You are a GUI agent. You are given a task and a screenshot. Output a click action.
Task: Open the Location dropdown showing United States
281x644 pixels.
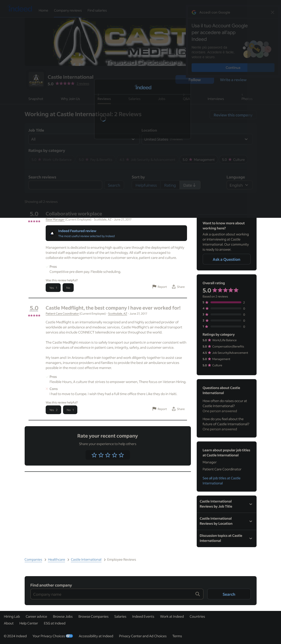197,139
